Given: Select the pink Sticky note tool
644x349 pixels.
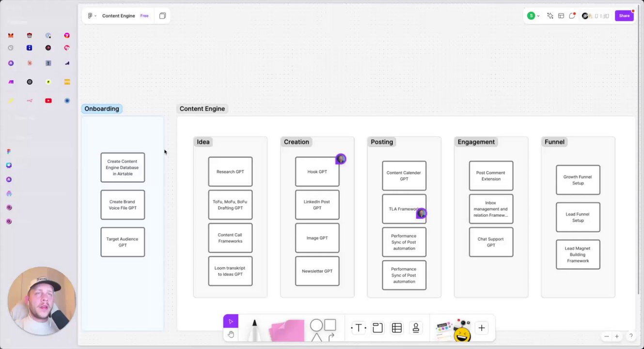Looking at the screenshot, I should 287,330.
